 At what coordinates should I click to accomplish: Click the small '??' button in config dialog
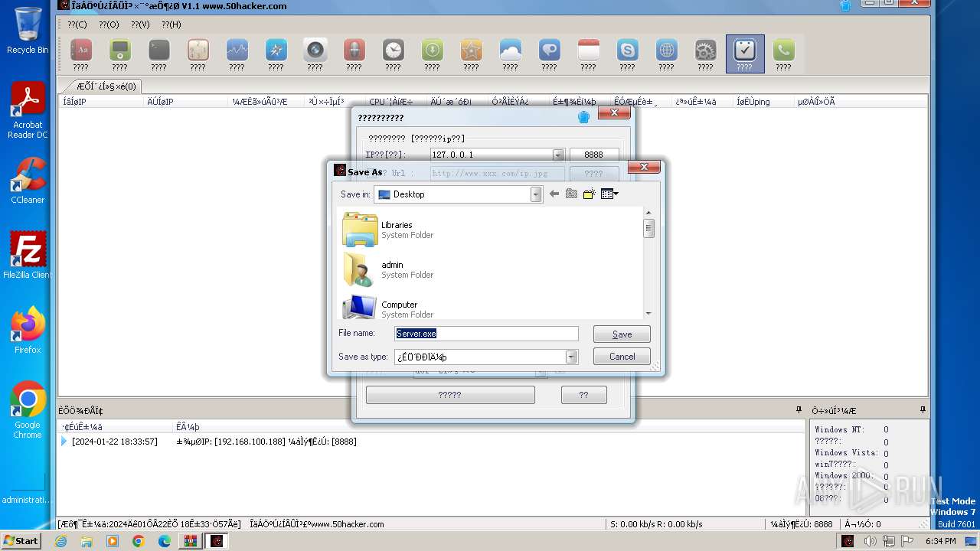(583, 395)
